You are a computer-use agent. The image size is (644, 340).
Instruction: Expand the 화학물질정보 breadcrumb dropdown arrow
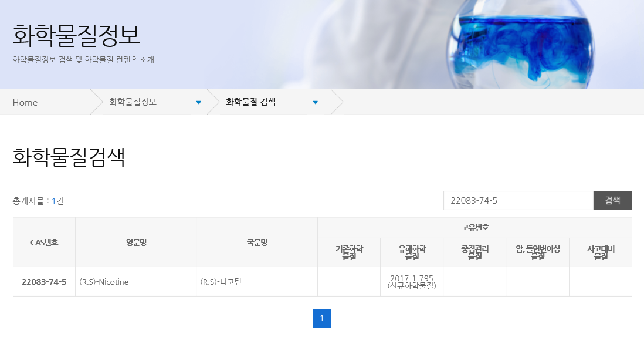[x=199, y=102]
